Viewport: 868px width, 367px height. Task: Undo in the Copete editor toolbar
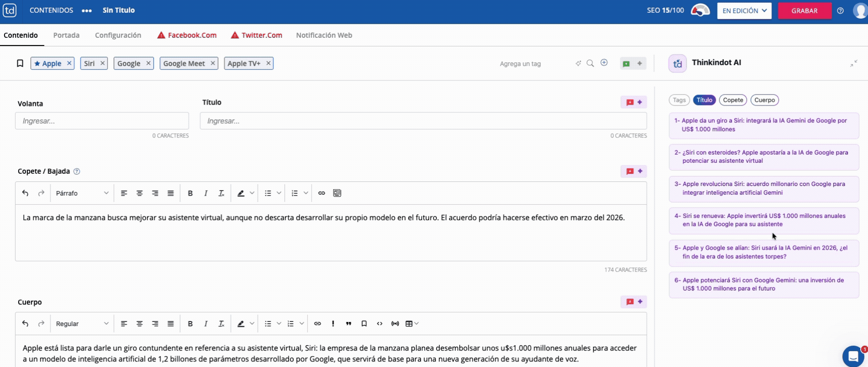[x=25, y=193]
